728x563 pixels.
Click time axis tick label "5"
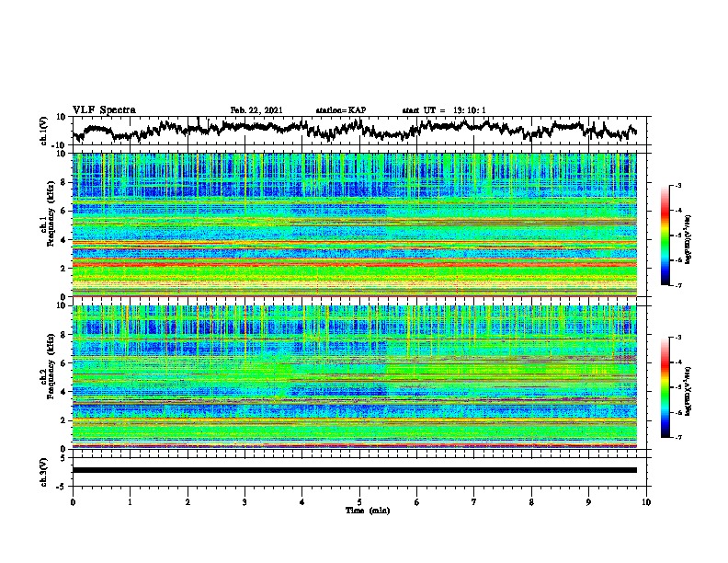[359, 502]
